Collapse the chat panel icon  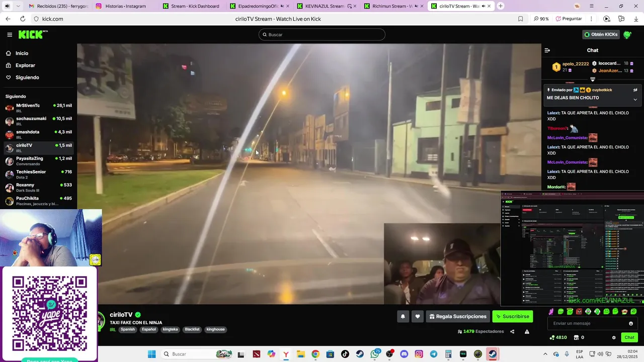coord(547,50)
